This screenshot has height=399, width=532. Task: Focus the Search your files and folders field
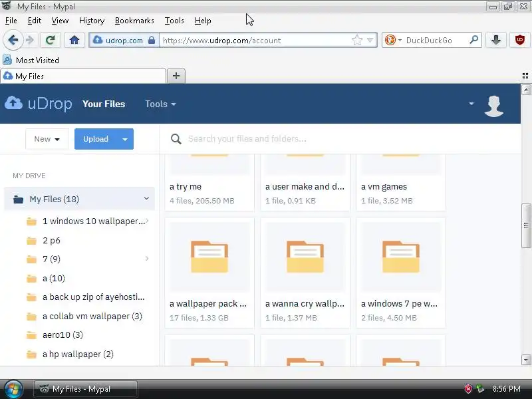coord(339,139)
